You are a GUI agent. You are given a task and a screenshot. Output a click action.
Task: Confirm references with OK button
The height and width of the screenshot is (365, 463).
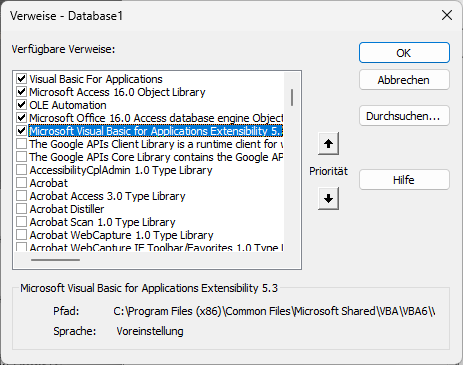tap(404, 53)
